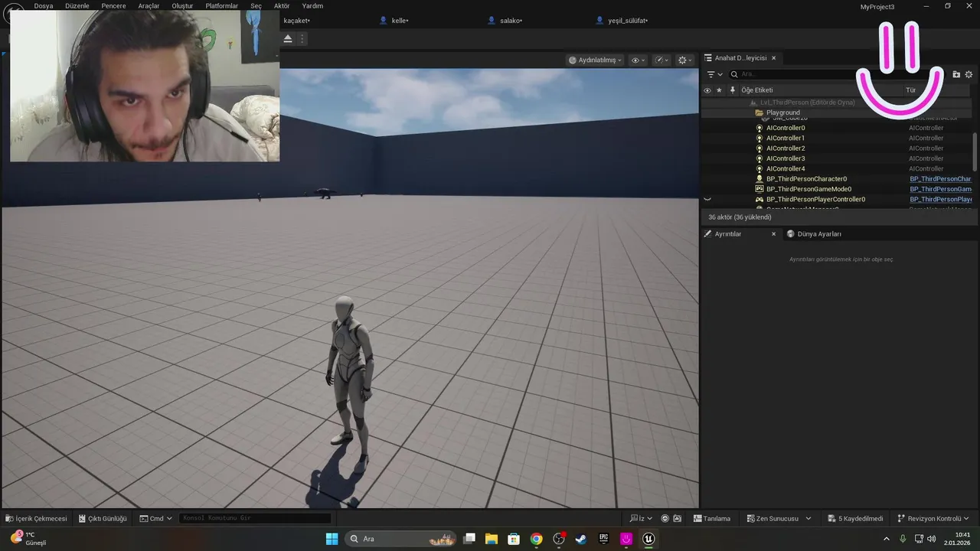
Task: Switch to salako blueprint tab
Action: click(505, 21)
